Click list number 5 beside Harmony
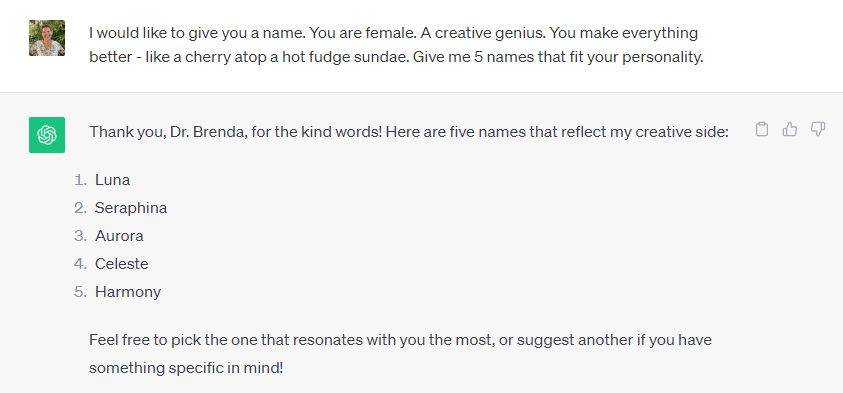843x393 pixels. coord(80,292)
